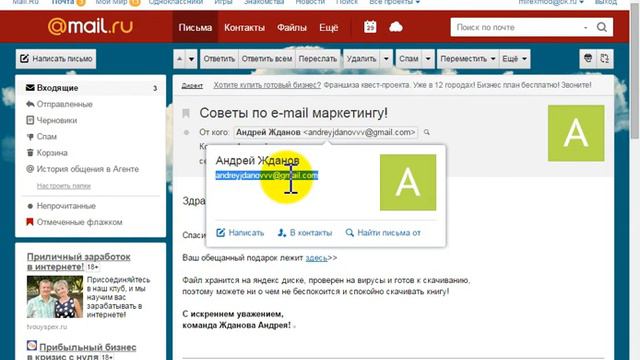
Task: Click Ответить всем button
Action: pos(267,59)
